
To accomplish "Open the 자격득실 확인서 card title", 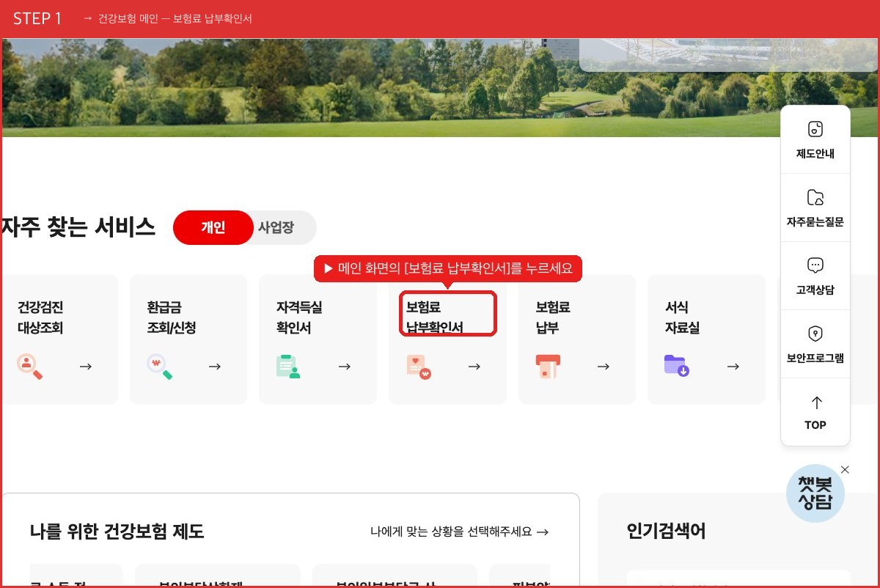I will [299, 317].
